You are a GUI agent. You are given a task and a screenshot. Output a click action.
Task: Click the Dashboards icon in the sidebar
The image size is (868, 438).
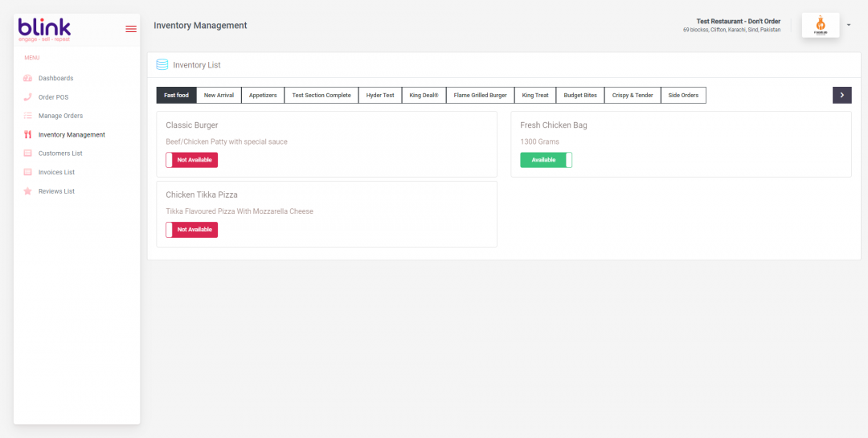pyautogui.click(x=27, y=78)
